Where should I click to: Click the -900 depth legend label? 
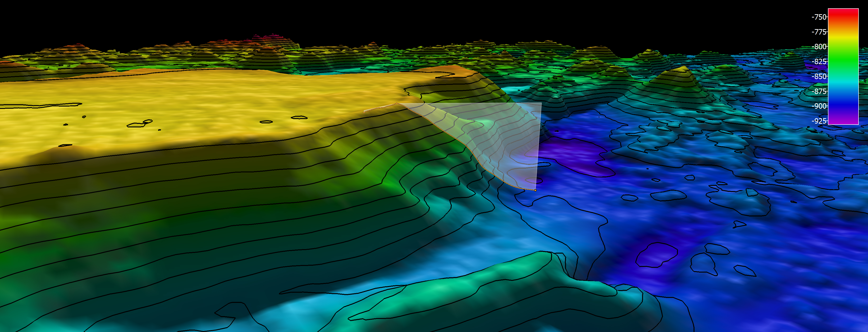(819, 106)
